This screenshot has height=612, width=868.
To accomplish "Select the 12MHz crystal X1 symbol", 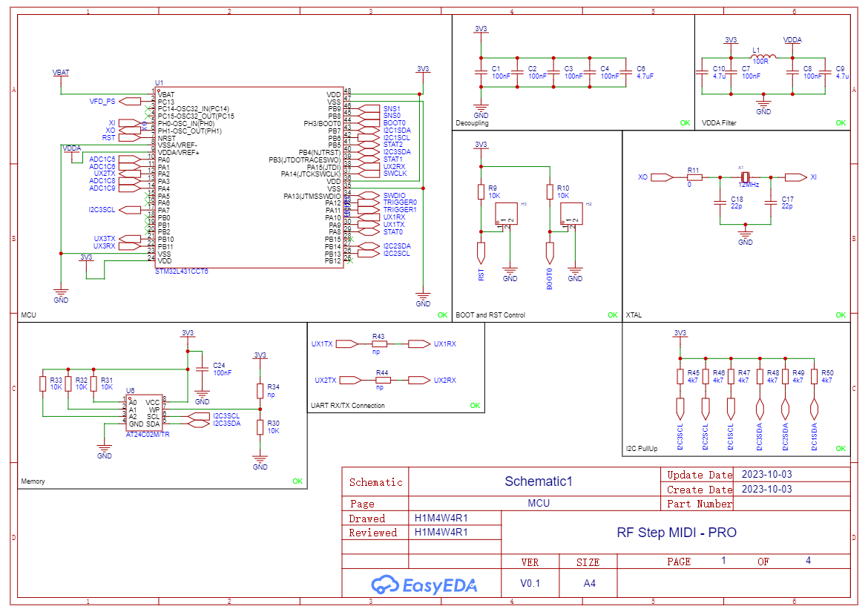I will [x=745, y=177].
